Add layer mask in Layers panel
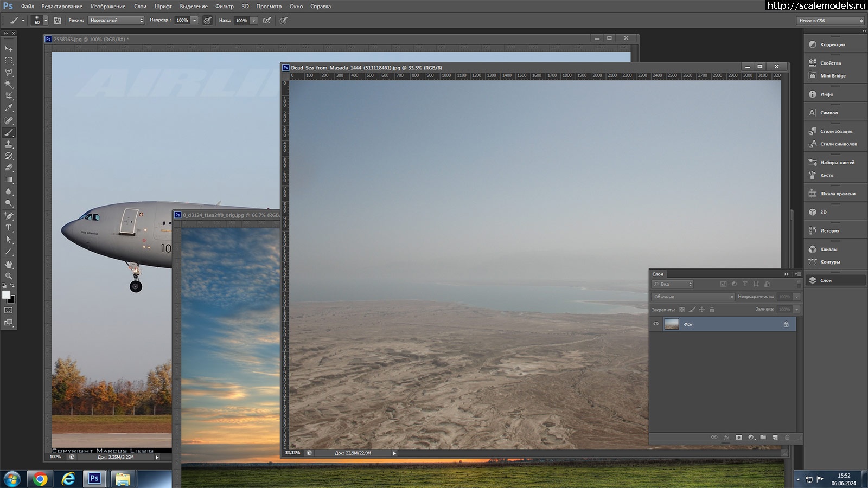868x488 pixels. coord(739,437)
